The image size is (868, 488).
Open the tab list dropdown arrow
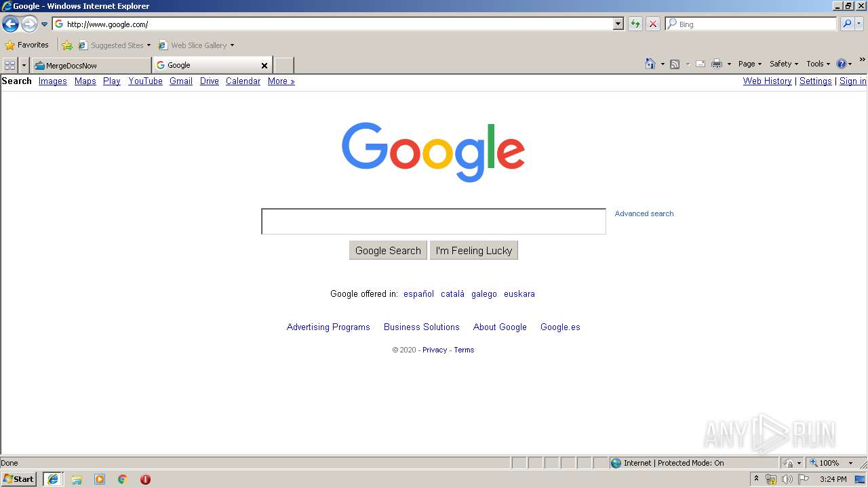pos(24,65)
